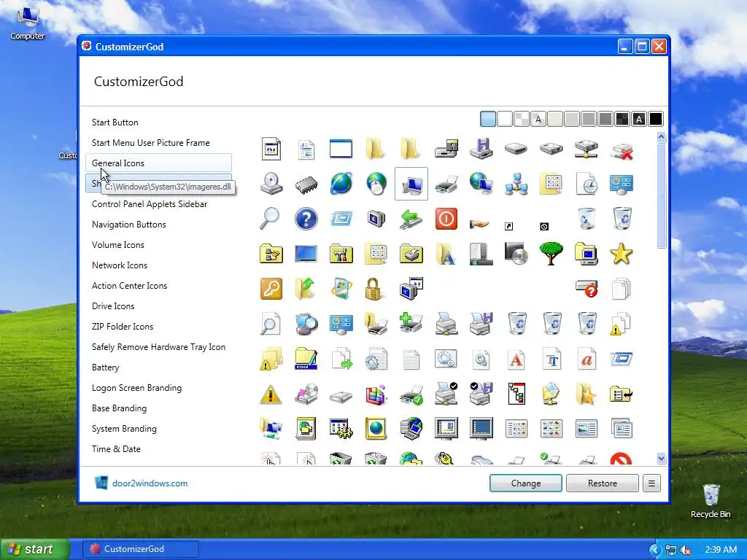The image size is (747, 560).
Task: Select the font file red letter A icon
Action: click(516, 359)
